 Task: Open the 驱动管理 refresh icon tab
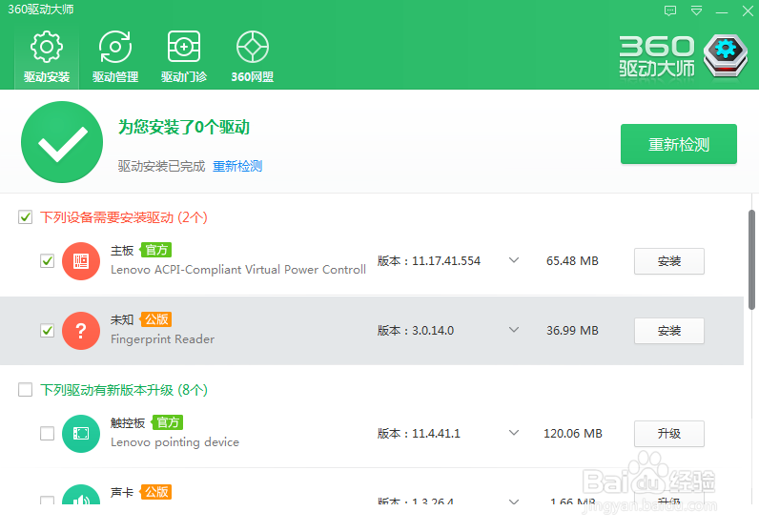115,55
